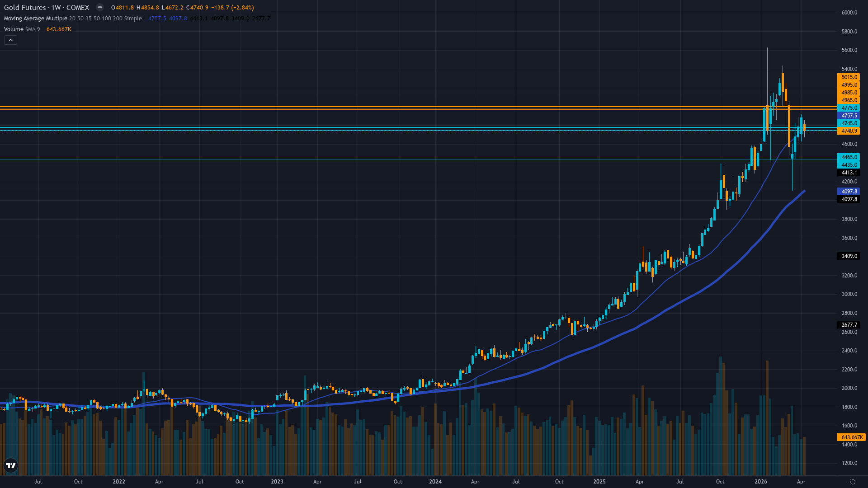Click the 5600.0 price scale value

pyautogui.click(x=849, y=50)
